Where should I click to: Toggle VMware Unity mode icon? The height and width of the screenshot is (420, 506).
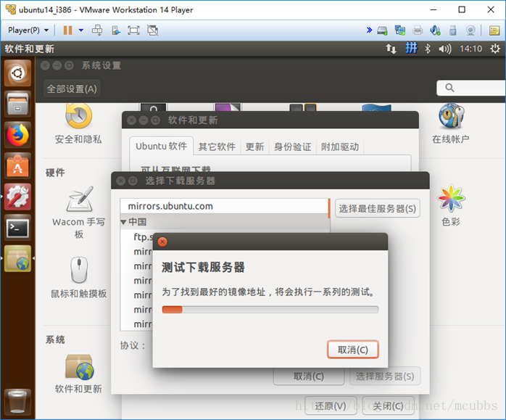153,30
